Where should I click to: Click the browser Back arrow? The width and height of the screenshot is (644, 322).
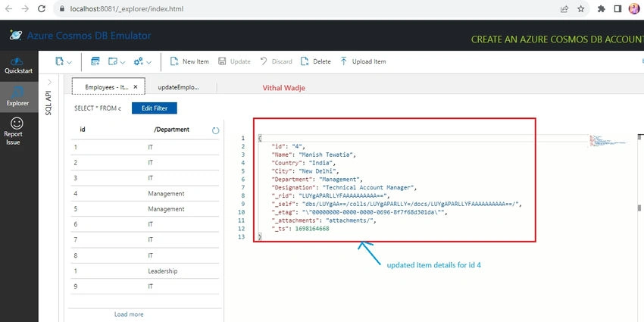tap(8, 8)
